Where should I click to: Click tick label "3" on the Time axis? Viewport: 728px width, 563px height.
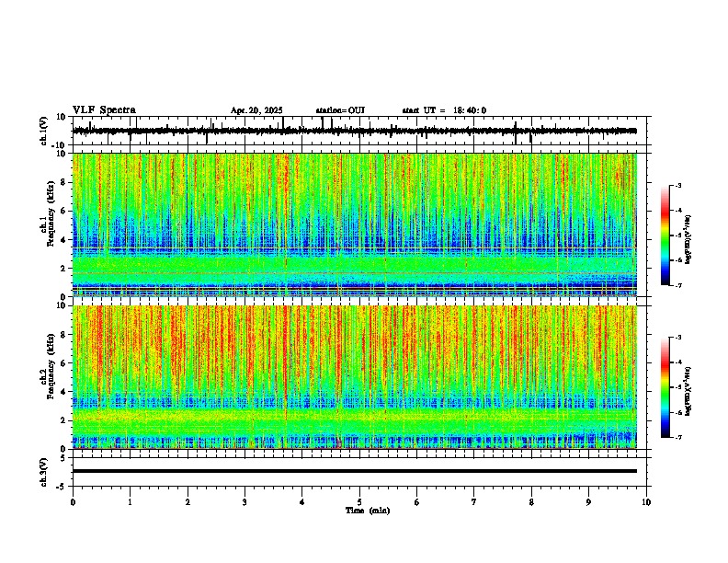pyautogui.click(x=245, y=502)
